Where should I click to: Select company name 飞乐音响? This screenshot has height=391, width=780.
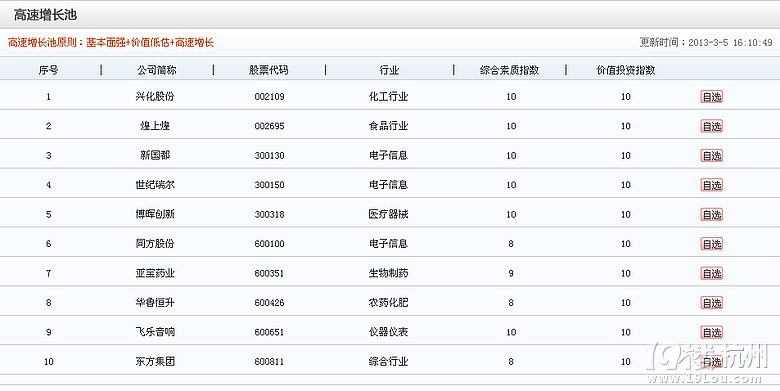155,332
